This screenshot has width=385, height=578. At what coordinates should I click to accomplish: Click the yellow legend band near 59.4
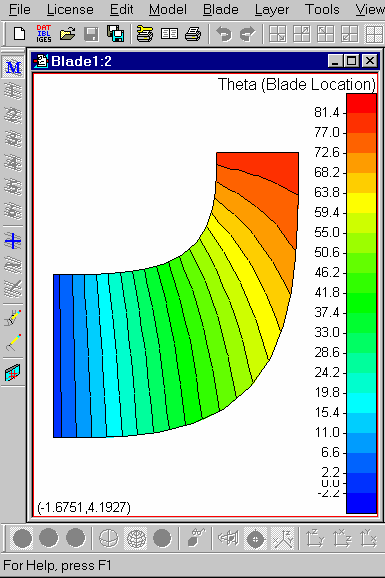pyautogui.click(x=361, y=203)
